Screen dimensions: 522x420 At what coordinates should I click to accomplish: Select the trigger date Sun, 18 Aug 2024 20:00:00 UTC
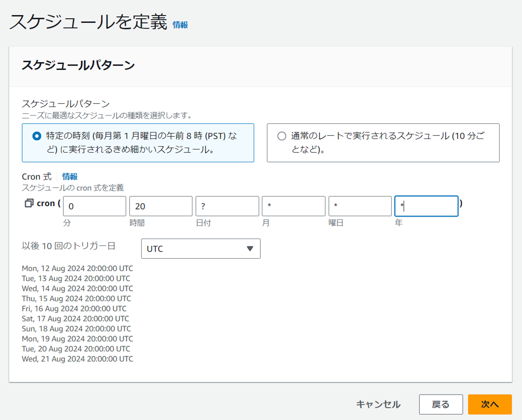76,329
